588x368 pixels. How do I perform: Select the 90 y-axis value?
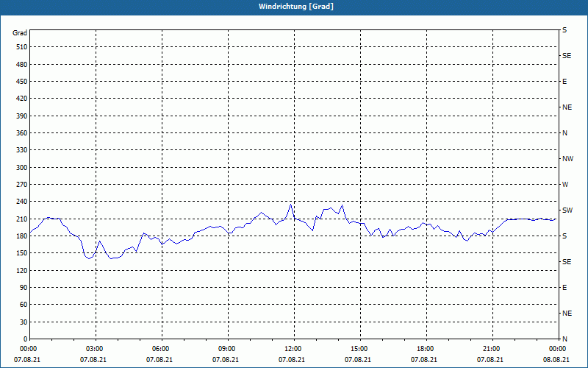point(24,288)
